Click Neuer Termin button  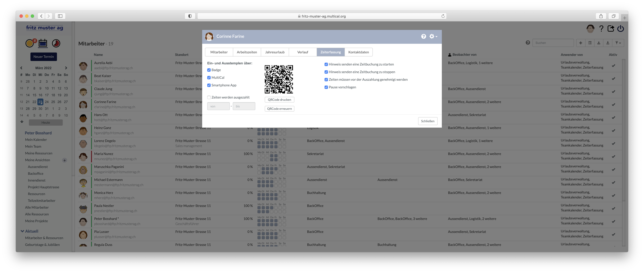(44, 57)
